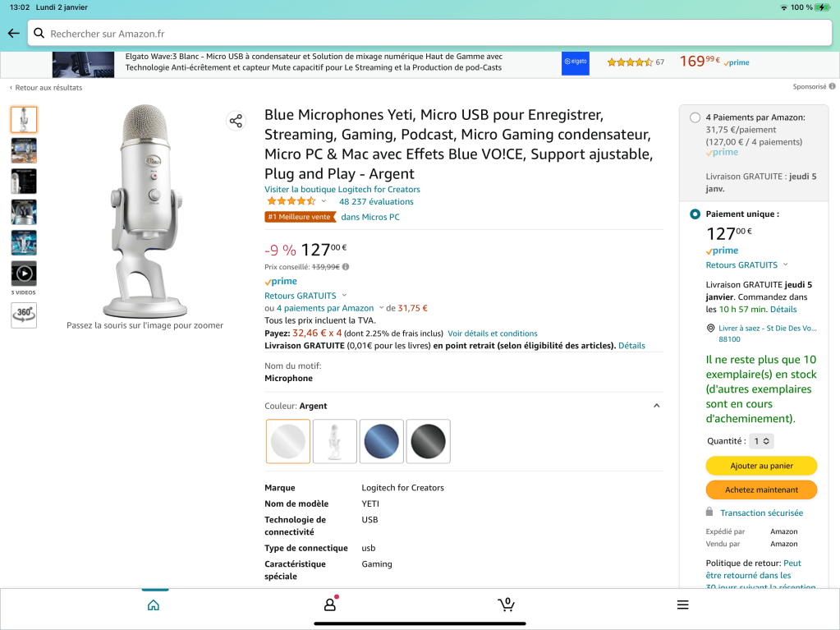Open the account profile icon
Image resolution: width=840 pixels, height=630 pixels.
pyautogui.click(x=330, y=605)
